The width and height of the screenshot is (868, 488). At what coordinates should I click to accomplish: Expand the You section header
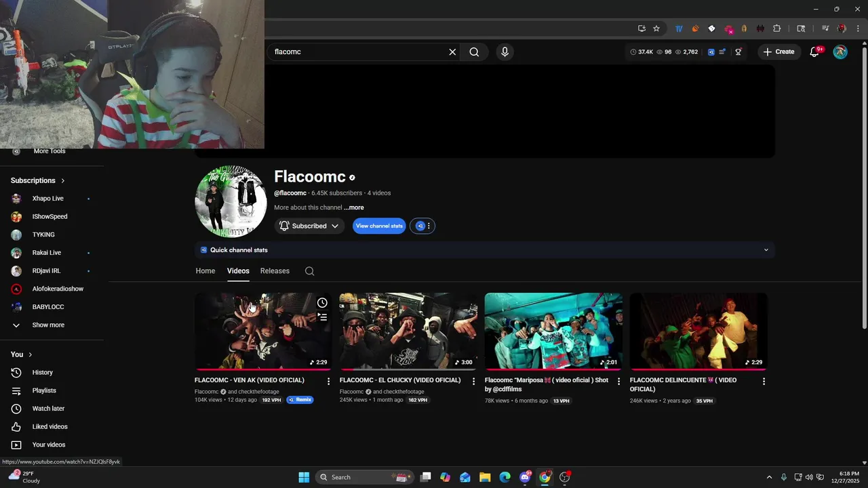[22, 354]
